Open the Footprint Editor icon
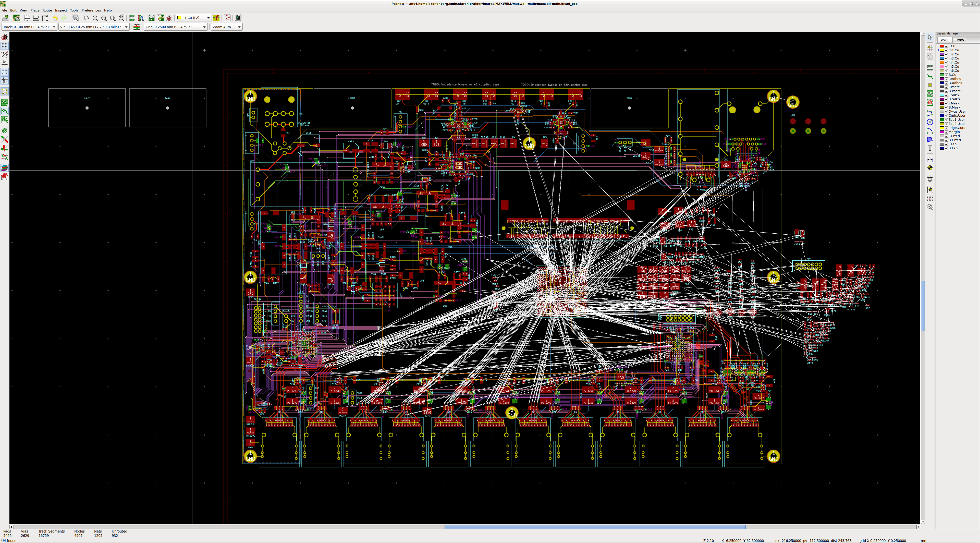The height and width of the screenshot is (543, 980). (132, 18)
